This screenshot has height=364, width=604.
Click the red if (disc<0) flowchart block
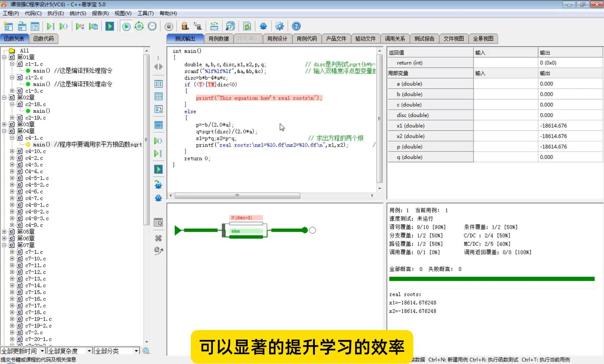246,218
